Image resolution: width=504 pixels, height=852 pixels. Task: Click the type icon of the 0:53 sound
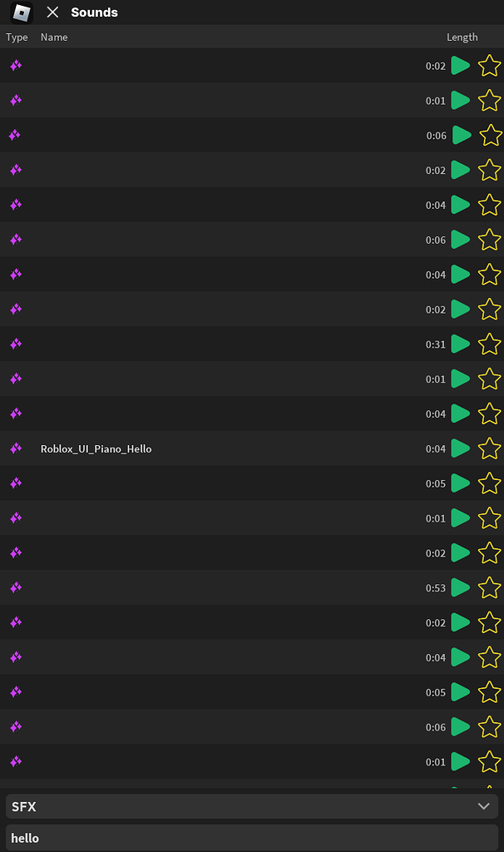[x=16, y=587]
